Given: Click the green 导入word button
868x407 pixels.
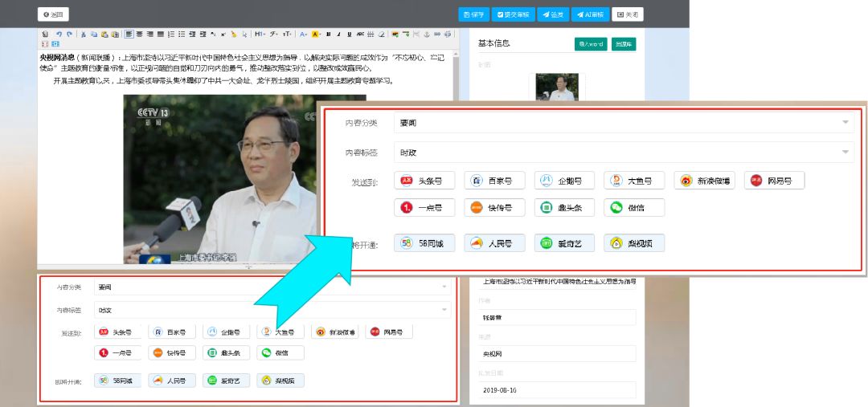Looking at the screenshot, I should (x=591, y=43).
